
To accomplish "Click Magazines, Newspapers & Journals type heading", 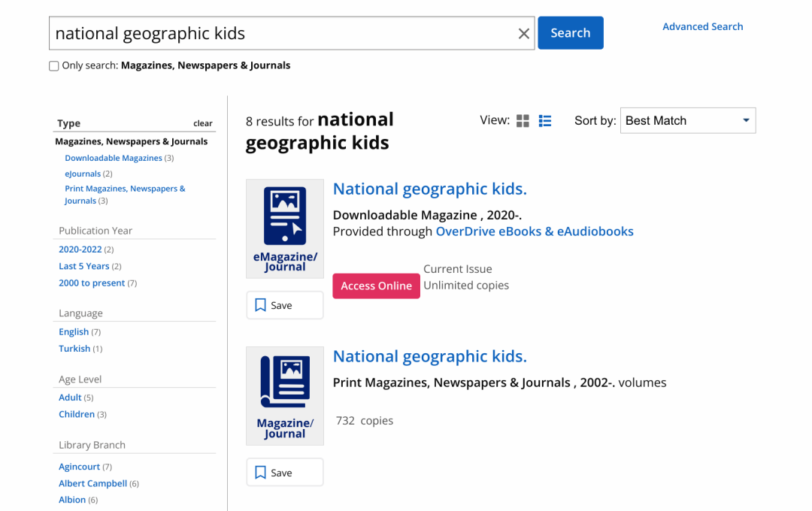I will pos(131,141).
